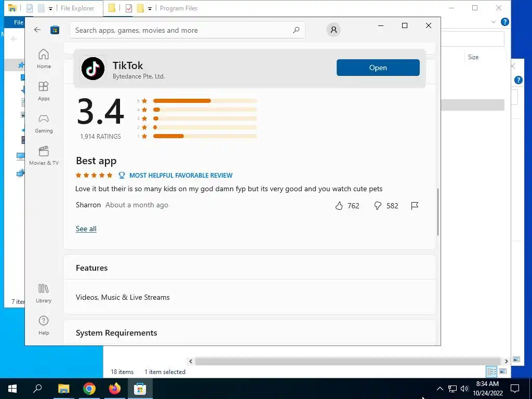Screen dimensions: 532x399
Task: Open the TikTok app
Action: click(378, 68)
